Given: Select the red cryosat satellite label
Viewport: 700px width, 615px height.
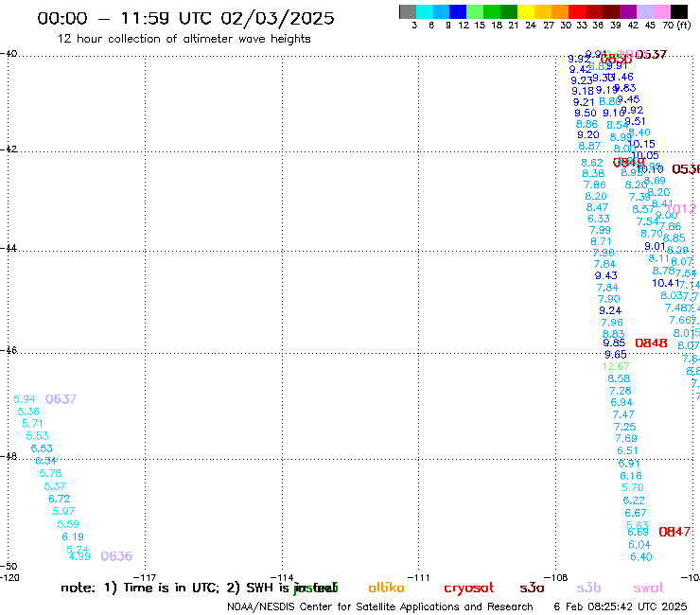Looking at the screenshot, I should [x=469, y=588].
